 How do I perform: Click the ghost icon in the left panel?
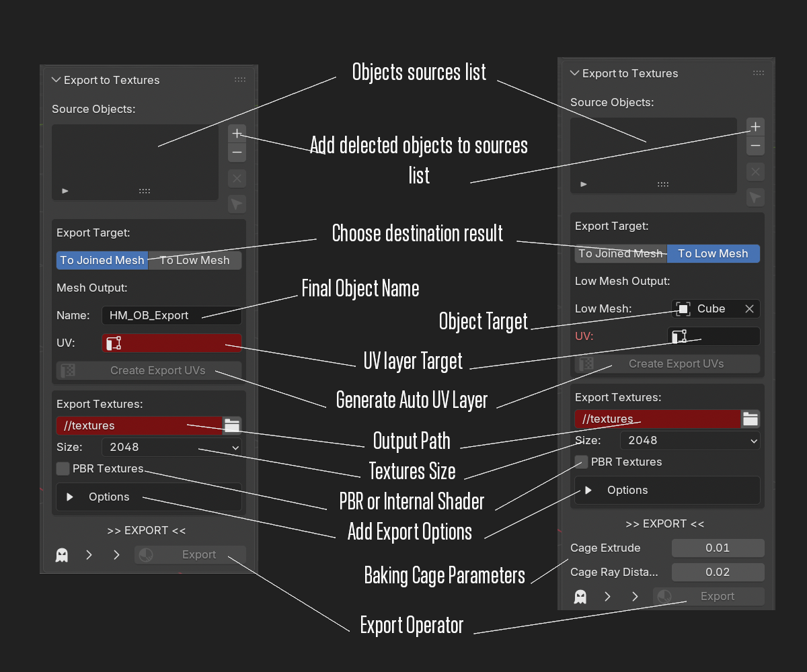pyautogui.click(x=62, y=555)
